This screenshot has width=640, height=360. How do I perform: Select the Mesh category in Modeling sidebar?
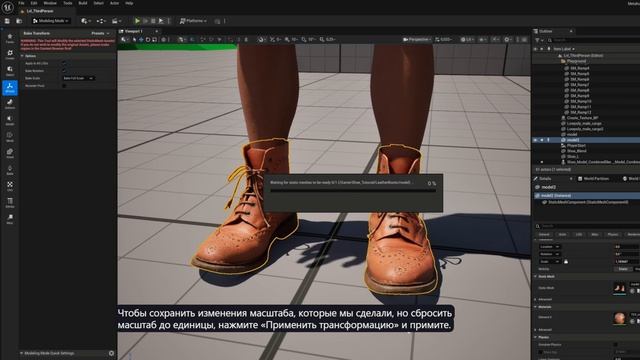(10, 137)
